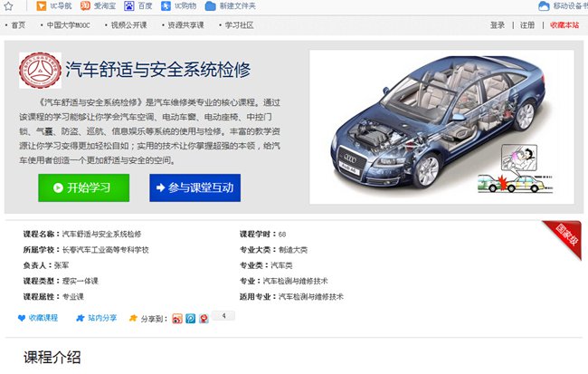Image resolution: width=588 pixels, height=374 pixels.
Task: Open the UC导航 bookmark
Action: coord(55,6)
